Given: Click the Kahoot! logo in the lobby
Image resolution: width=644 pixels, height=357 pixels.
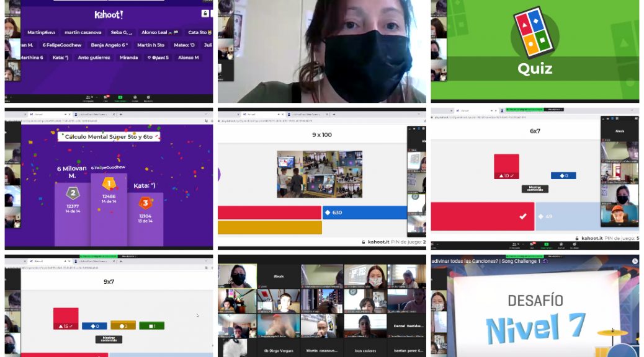Looking at the screenshot, I should point(109,14).
